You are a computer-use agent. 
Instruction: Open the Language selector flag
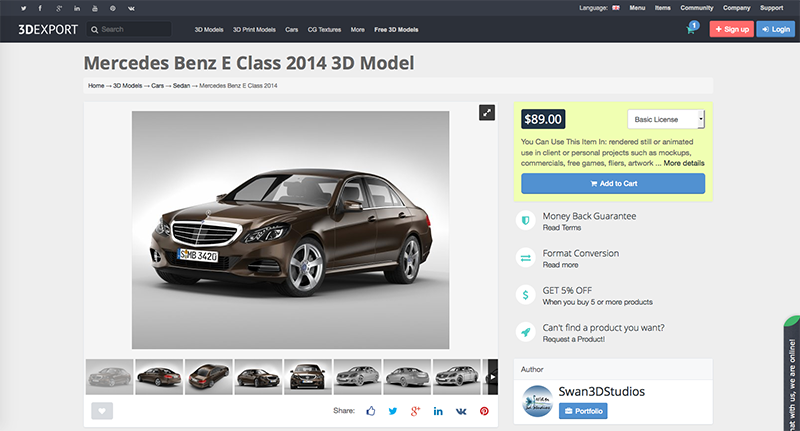coord(616,8)
